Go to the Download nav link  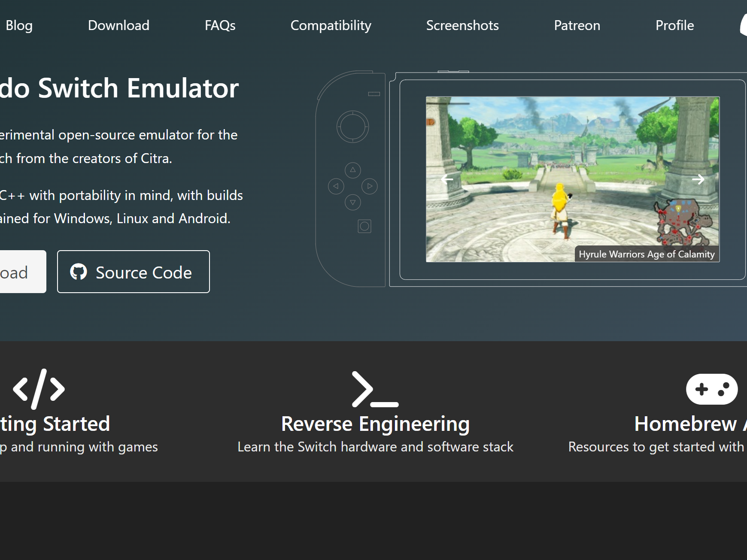coord(118,25)
